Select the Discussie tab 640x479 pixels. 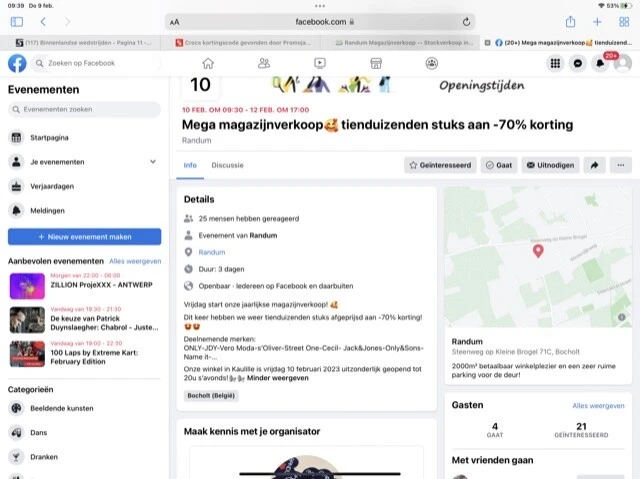point(227,165)
